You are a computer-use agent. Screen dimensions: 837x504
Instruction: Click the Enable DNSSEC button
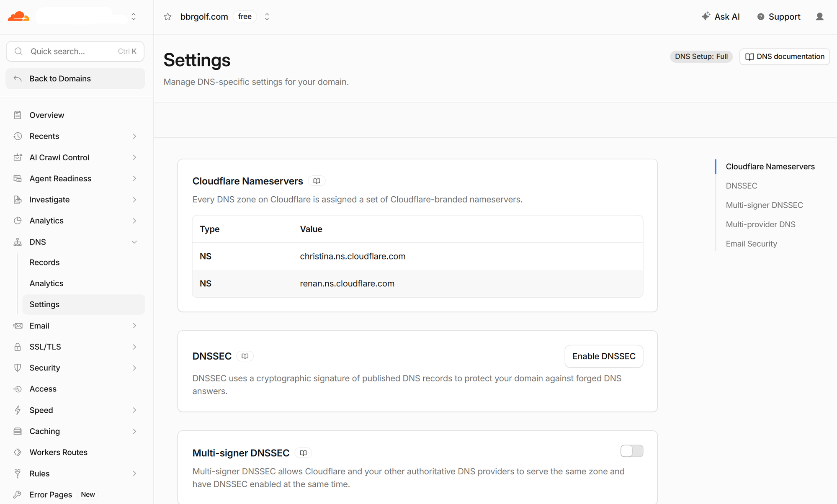tap(604, 356)
